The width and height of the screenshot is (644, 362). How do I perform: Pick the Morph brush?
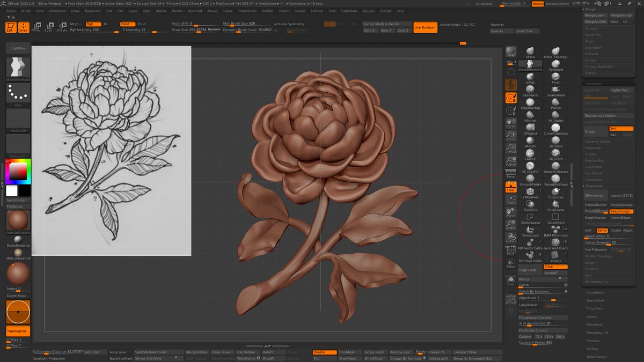530,141
